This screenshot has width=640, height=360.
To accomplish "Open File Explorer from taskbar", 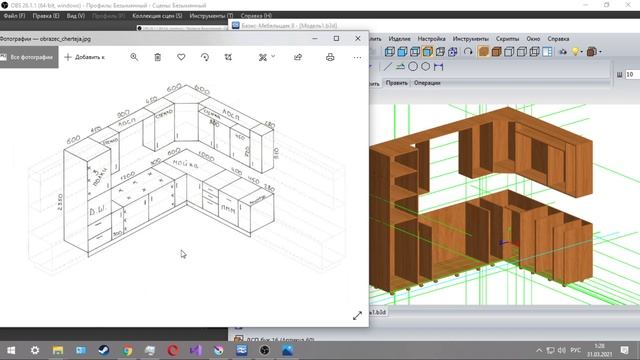I will click(58, 350).
